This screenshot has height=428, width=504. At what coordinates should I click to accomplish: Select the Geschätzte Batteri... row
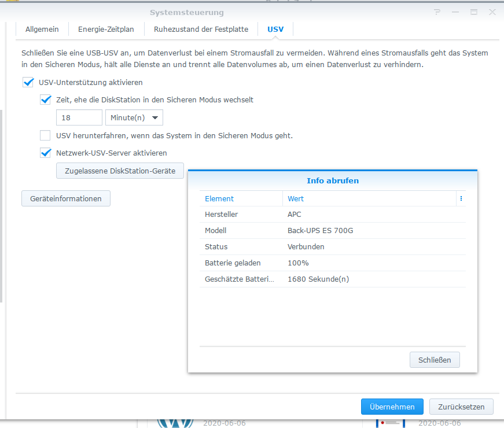tap(333, 279)
